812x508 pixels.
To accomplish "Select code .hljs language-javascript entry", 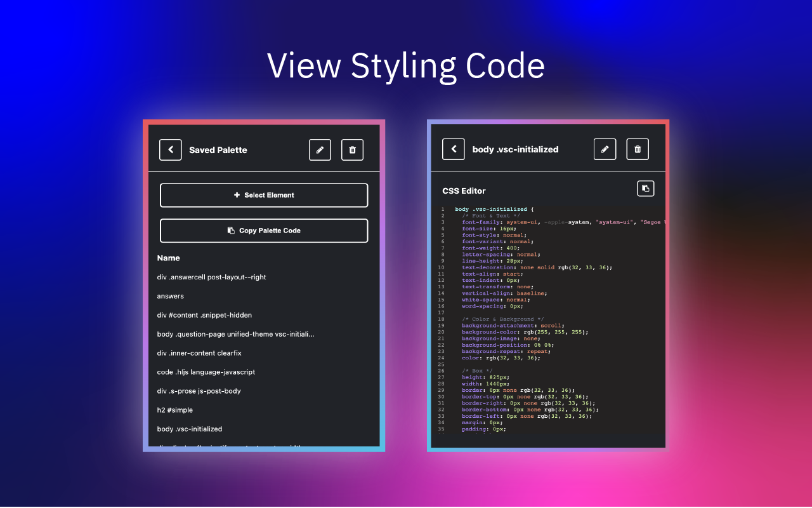I will coord(206,372).
